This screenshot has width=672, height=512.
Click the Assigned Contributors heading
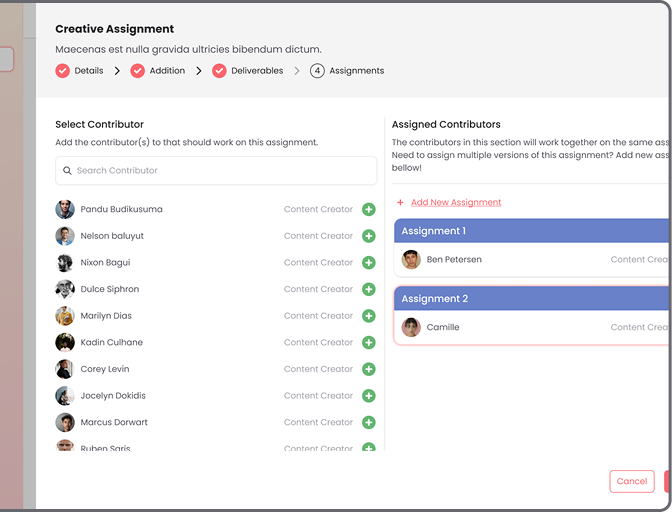(446, 124)
